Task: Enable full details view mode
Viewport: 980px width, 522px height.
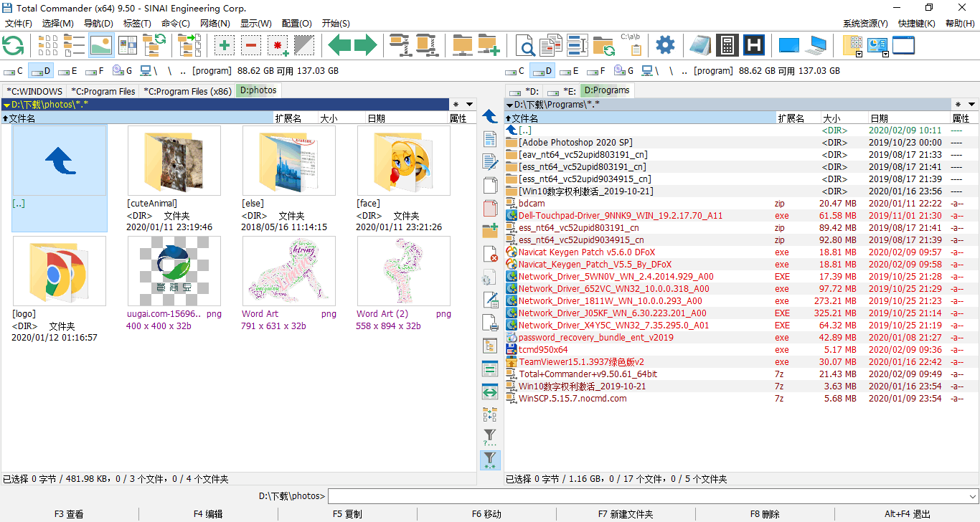Action: tap(75, 45)
